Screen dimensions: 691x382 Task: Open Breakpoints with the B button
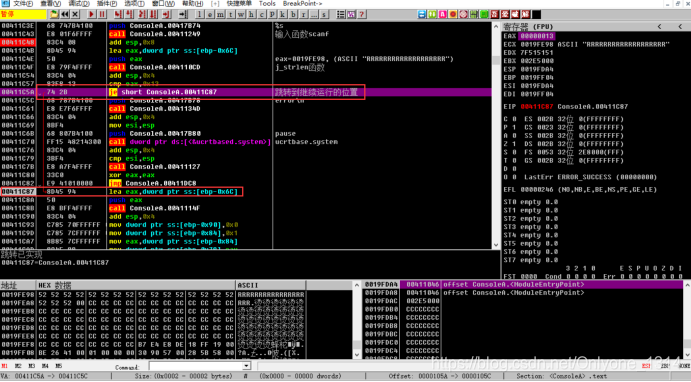293,15
